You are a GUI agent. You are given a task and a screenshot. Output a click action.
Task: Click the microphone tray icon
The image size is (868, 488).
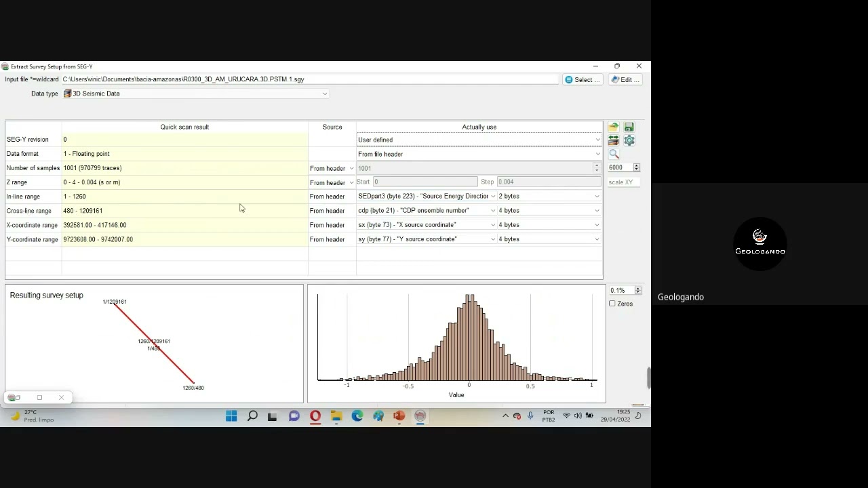(x=530, y=415)
